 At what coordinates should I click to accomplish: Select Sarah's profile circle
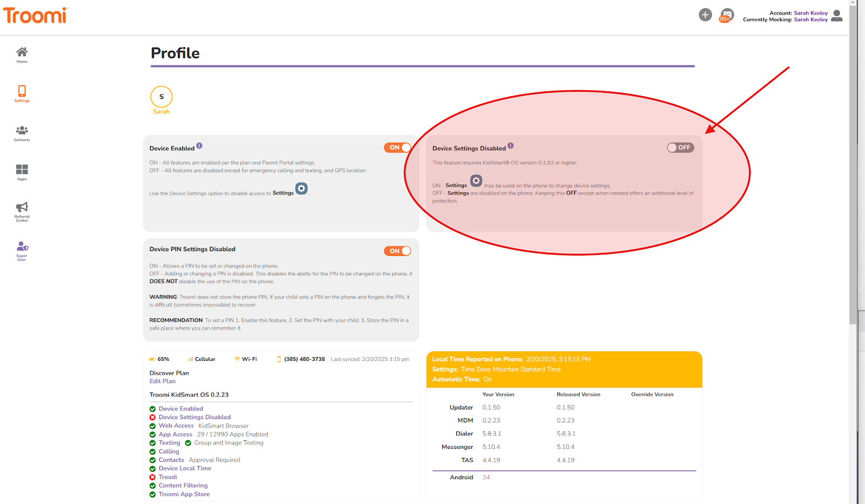[x=161, y=97]
